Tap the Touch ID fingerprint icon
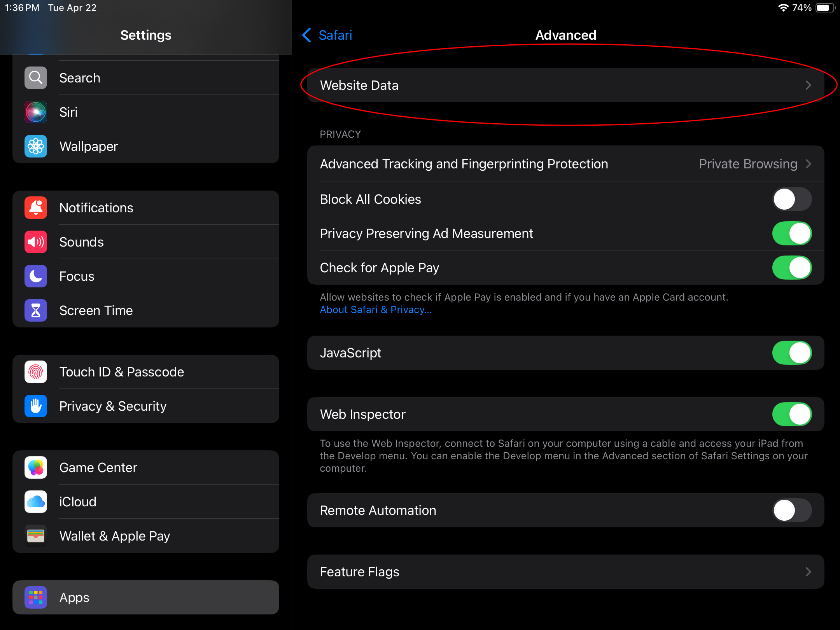This screenshot has width=840, height=630. [36, 372]
